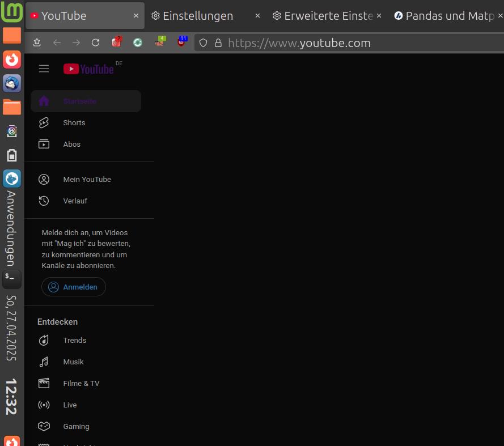
Task: Close the Einstellungen tab
Action: tap(257, 16)
